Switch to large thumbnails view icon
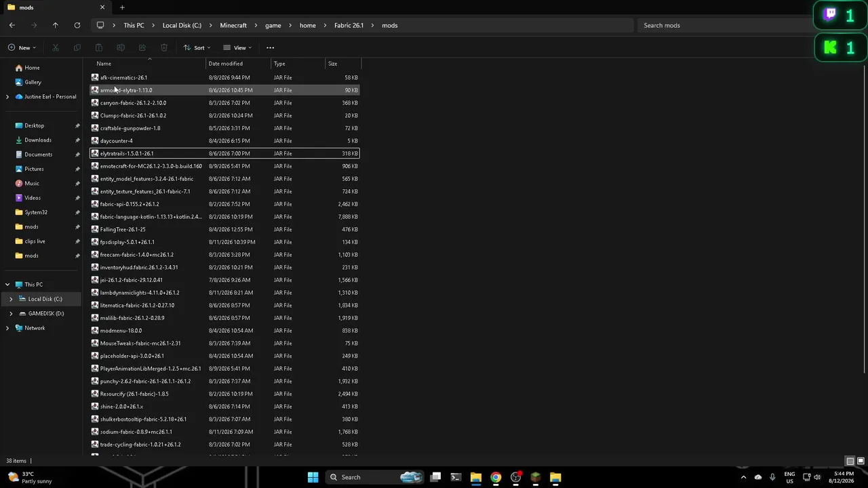 pos(860,461)
